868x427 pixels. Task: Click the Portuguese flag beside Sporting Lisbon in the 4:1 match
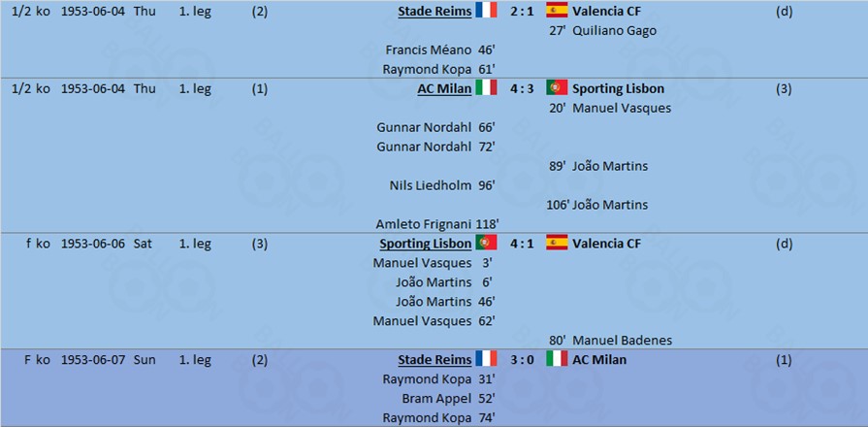pos(486,243)
